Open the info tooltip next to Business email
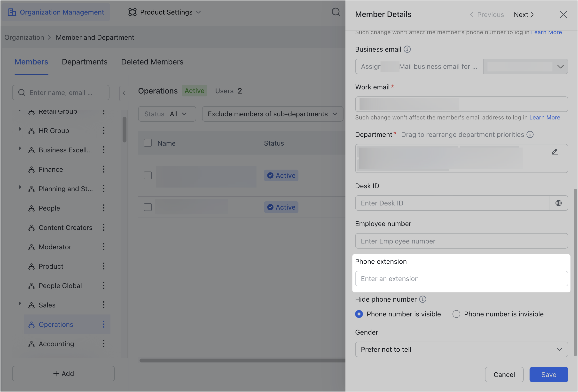Viewport: 578px width, 392px height. 407,49
